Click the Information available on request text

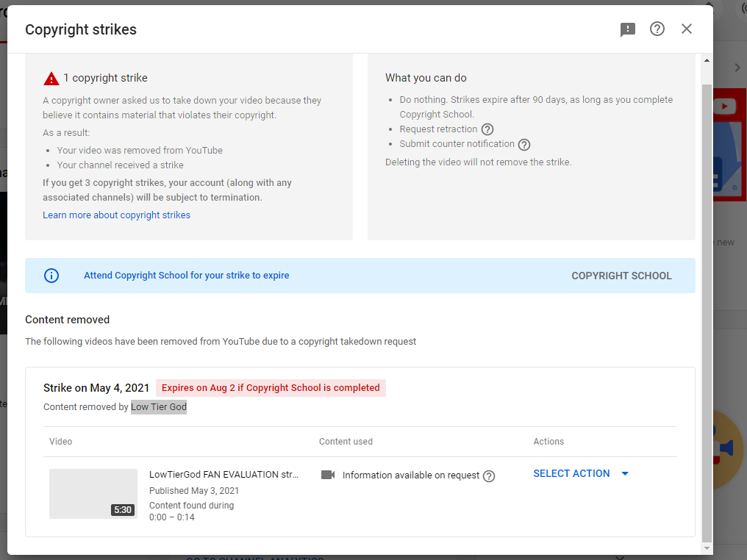click(x=411, y=475)
